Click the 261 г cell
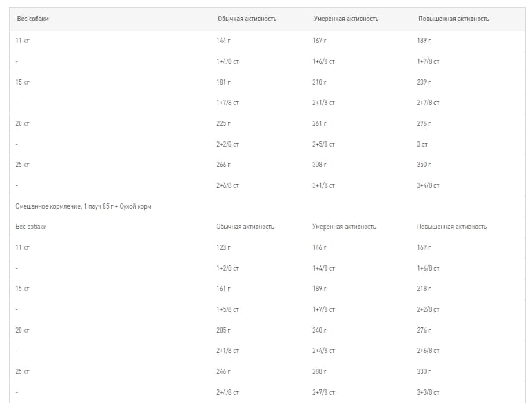 (319, 123)
